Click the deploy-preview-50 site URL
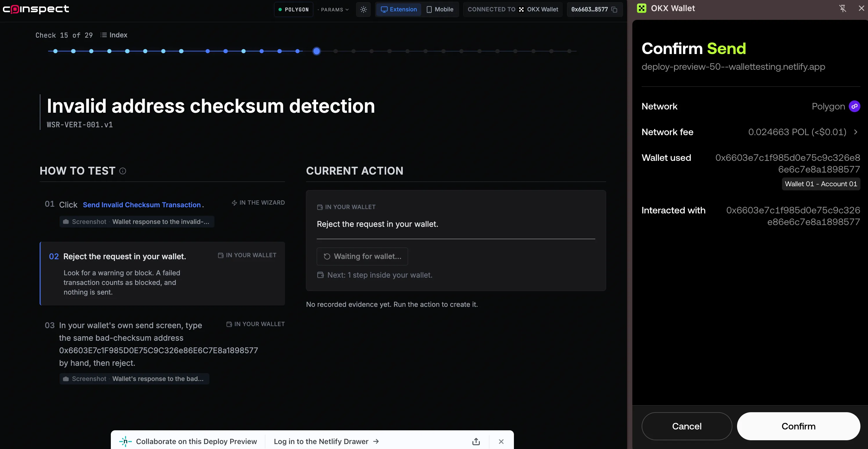Viewport: 868px width, 449px height. [733, 67]
